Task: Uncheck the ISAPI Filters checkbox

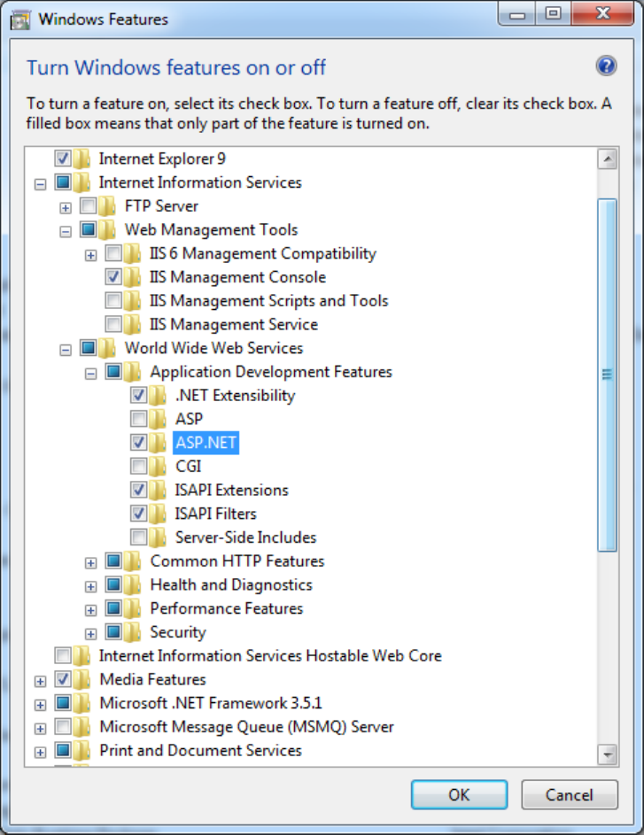Action: [139, 513]
